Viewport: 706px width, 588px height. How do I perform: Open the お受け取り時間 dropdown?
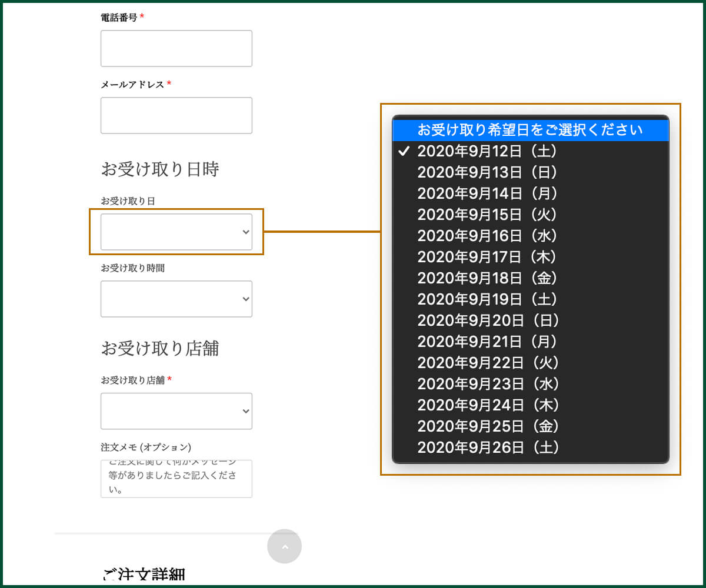pyautogui.click(x=176, y=299)
